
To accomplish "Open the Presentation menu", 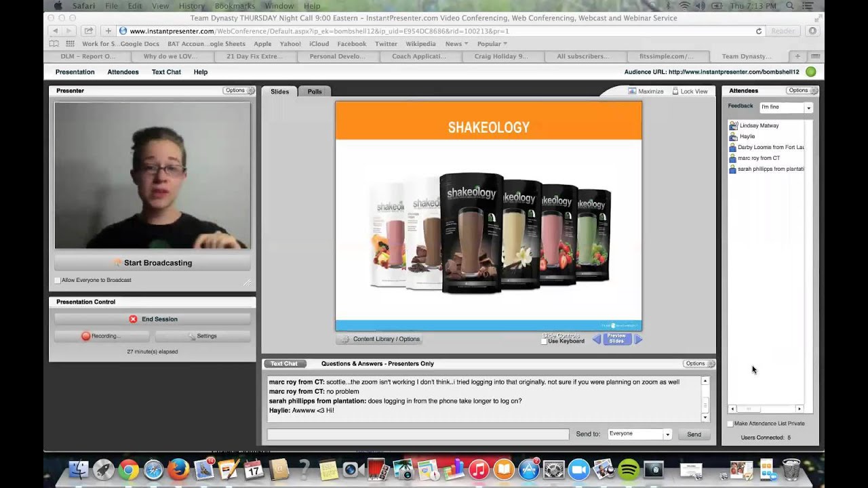I will pos(75,72).
